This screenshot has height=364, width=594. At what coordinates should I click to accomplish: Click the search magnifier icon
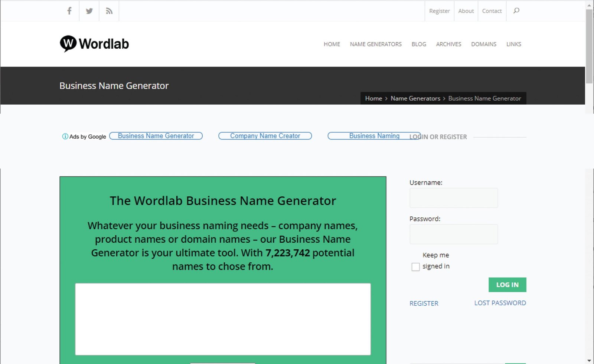click(516, 11)
